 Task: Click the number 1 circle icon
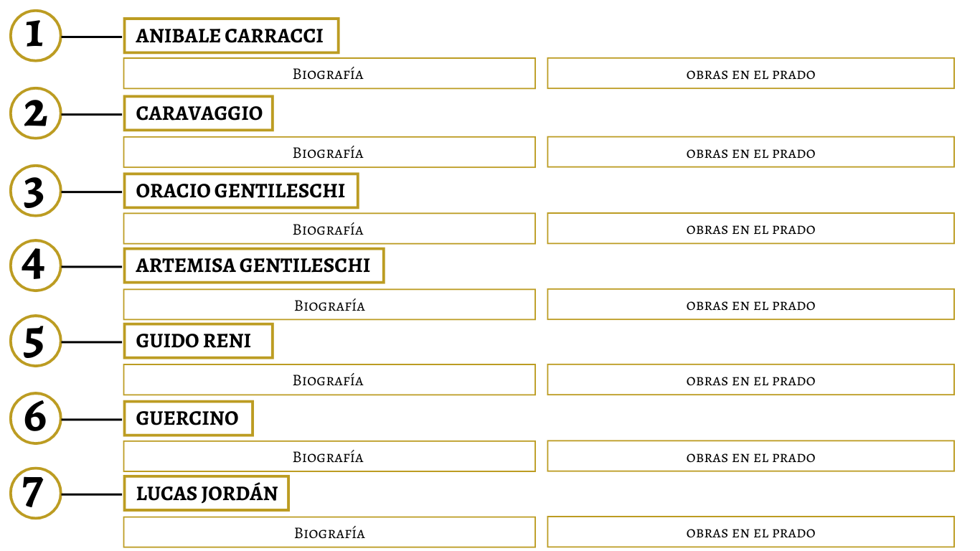point(36,36)
